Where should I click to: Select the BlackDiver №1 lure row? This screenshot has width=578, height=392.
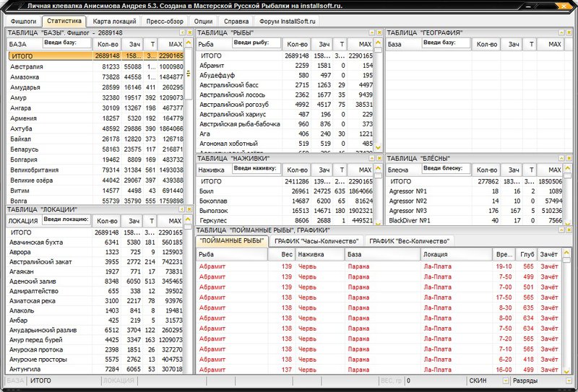pos(475,221)
